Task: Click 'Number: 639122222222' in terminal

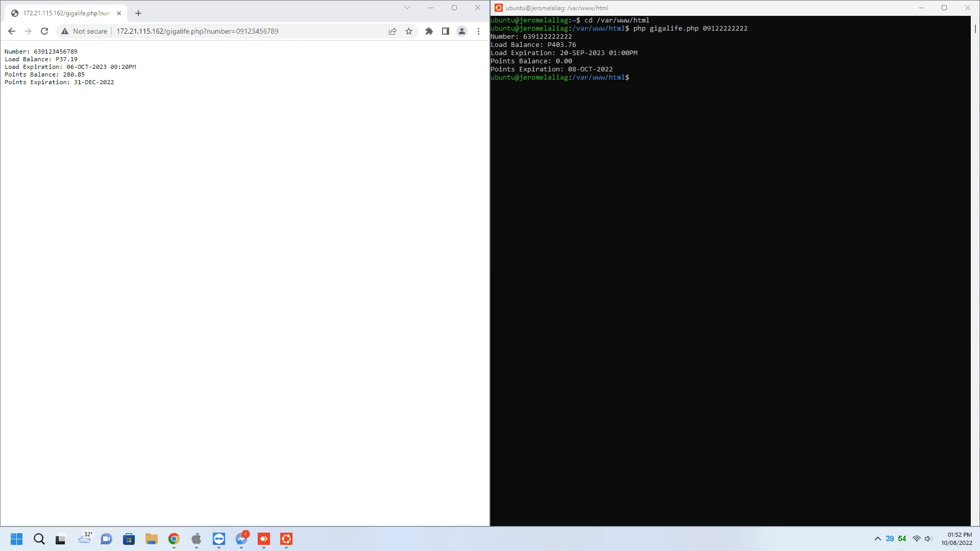Action: (x=531, y=37)
